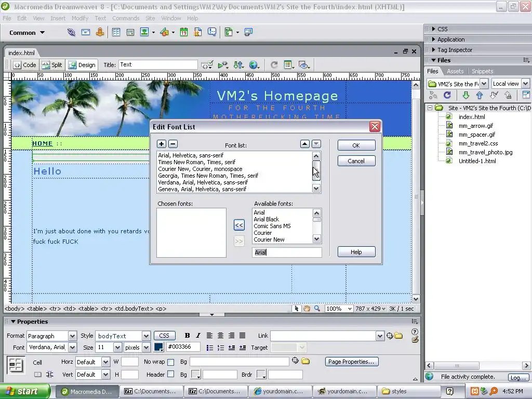
Task: Click Cancel in Edit Font List
Action: point(356,161)
